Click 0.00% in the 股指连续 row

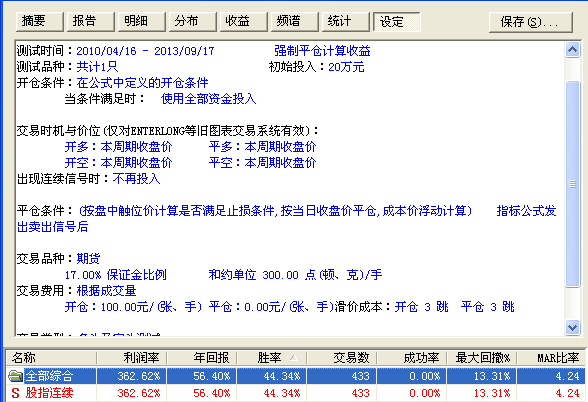(424, 393)
